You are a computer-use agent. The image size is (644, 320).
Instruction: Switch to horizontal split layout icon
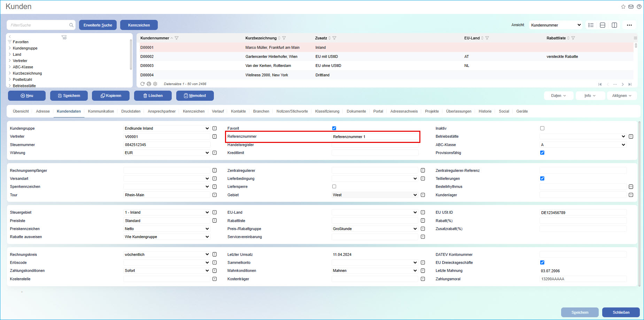(603, 25)
